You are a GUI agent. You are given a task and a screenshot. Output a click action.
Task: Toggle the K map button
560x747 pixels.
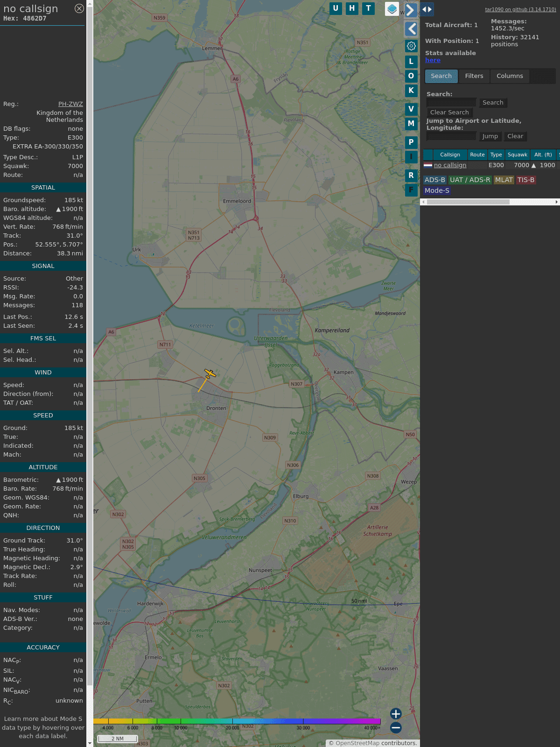click(411, 91)
